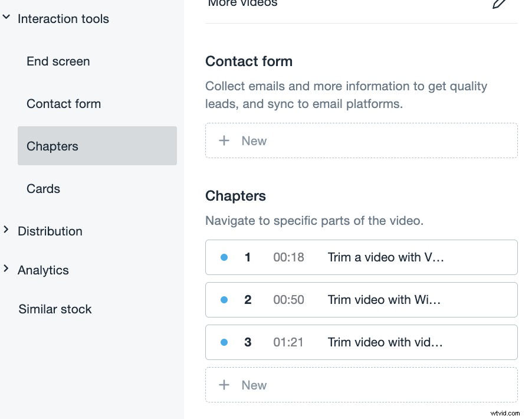Click the 00:18 timestamp on chapter 1
This screenshot has height=419, width=532.
pos(288,257)
